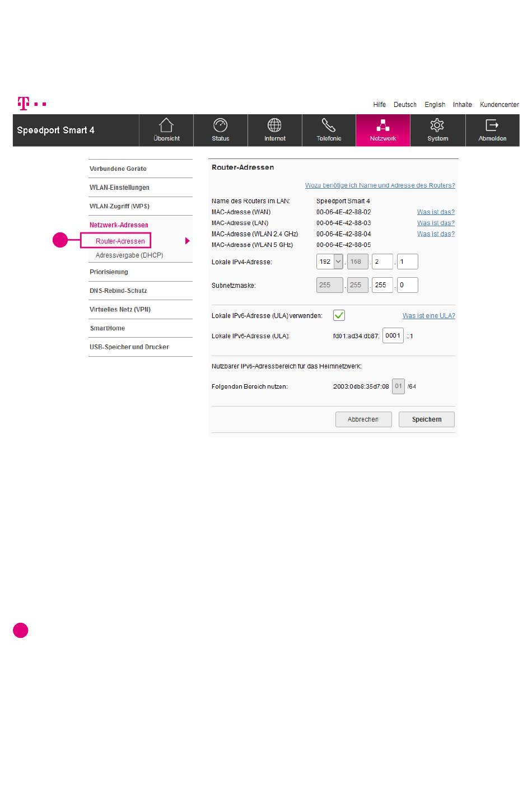Click the Speedport Smart 4 header title
532x798 pixels.
tap(55, 130)
